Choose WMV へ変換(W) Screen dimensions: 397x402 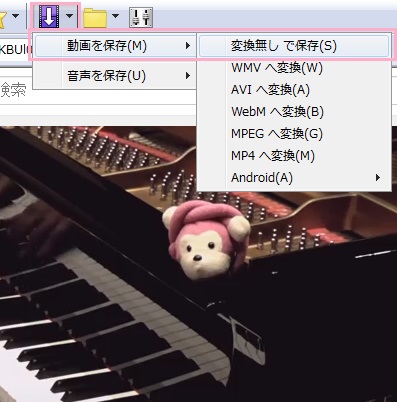pyautogui.click(x=294, y=68)
